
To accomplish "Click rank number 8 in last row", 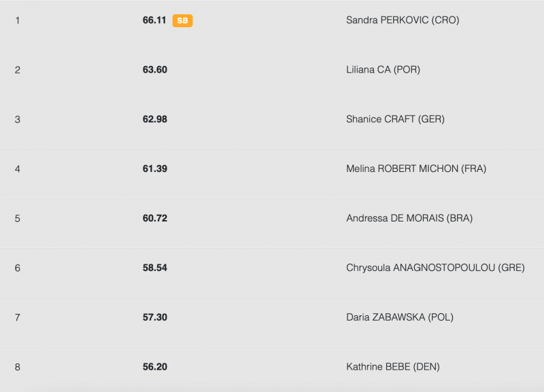I will pyautogui.click(x=18, y=368).
